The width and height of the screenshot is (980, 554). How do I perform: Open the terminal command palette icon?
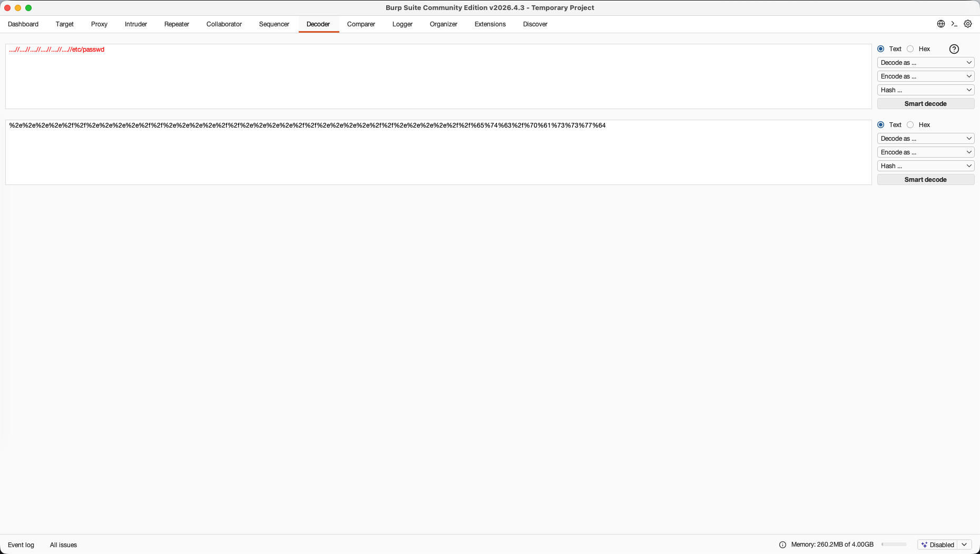coord(954,24)
